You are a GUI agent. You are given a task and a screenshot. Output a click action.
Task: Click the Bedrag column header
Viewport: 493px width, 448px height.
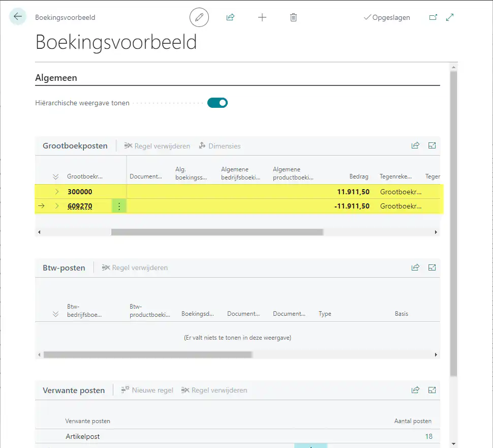point(358,176)
